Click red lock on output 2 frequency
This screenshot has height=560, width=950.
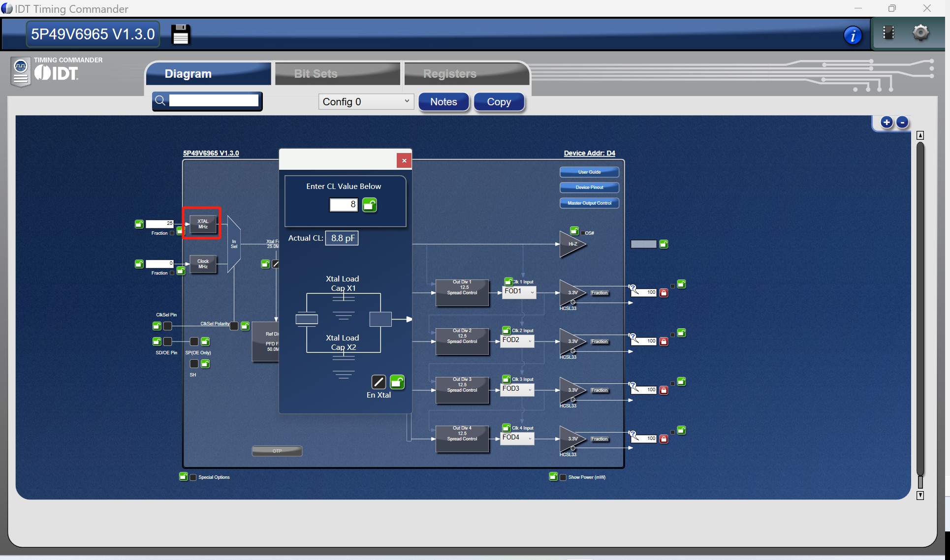tap(664, 341)
